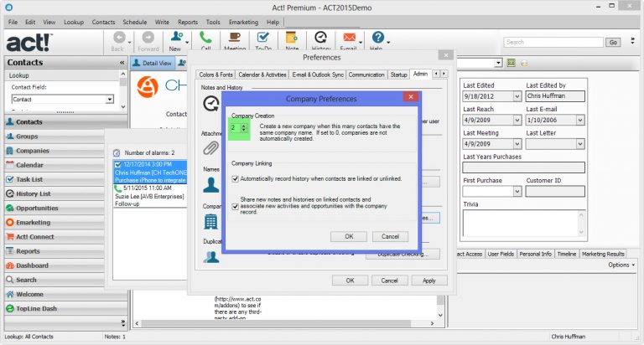Screen dimensions: 644x345
Task: Click into the Search input field
Action: point(553,42)
